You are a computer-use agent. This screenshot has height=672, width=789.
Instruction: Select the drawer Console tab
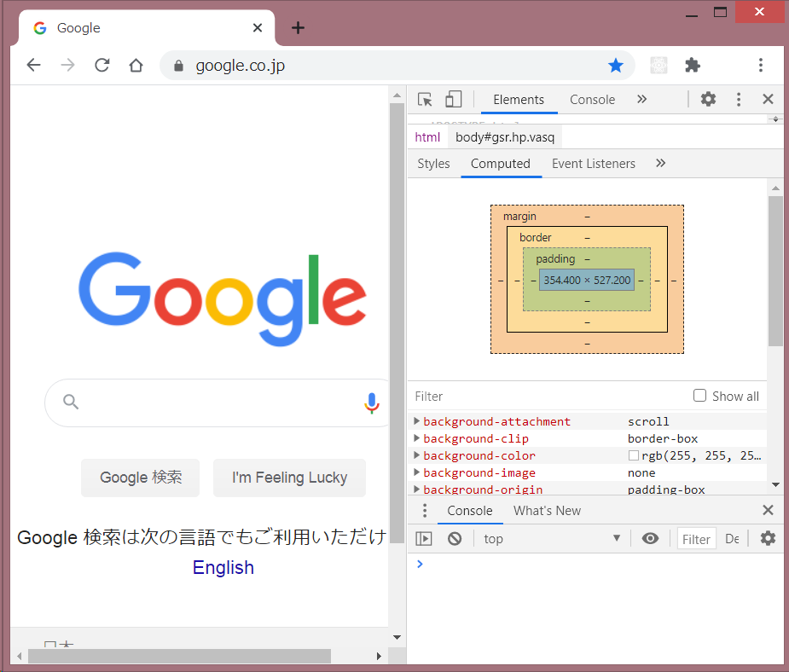[470, 511]
